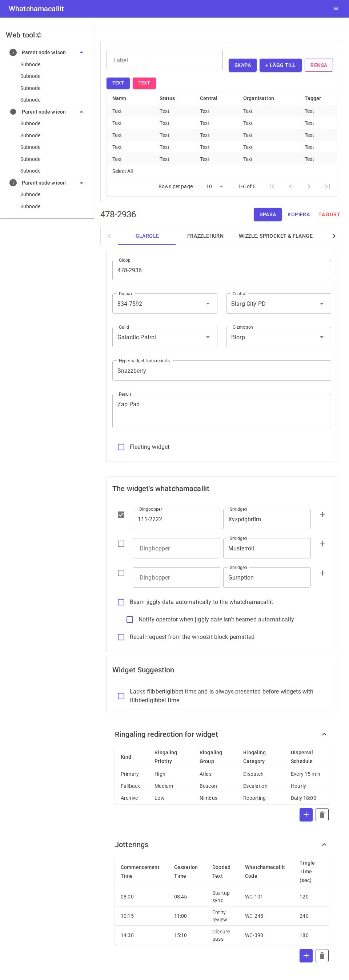Click the Whatchamacallit title in header

point(36,9)
